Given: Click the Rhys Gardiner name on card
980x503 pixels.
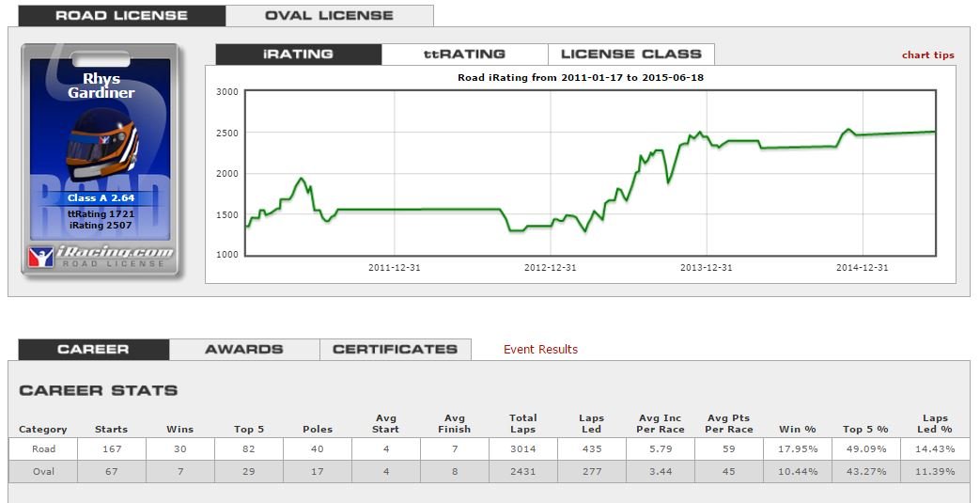Looking at the screenshot, I should coord(101,86).
